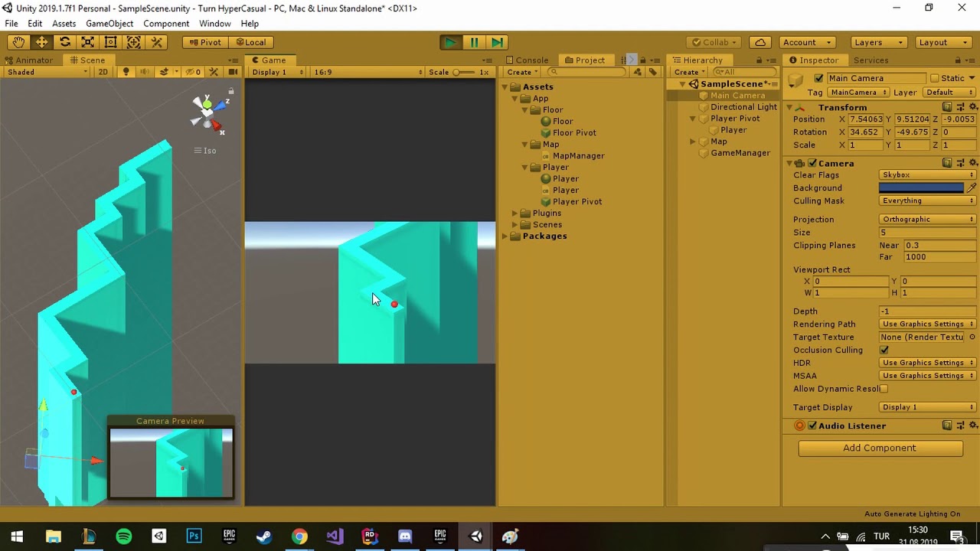Toggle scene lighting bulb icon
This screenshot has height=551, width=980.
coord(126,72)
